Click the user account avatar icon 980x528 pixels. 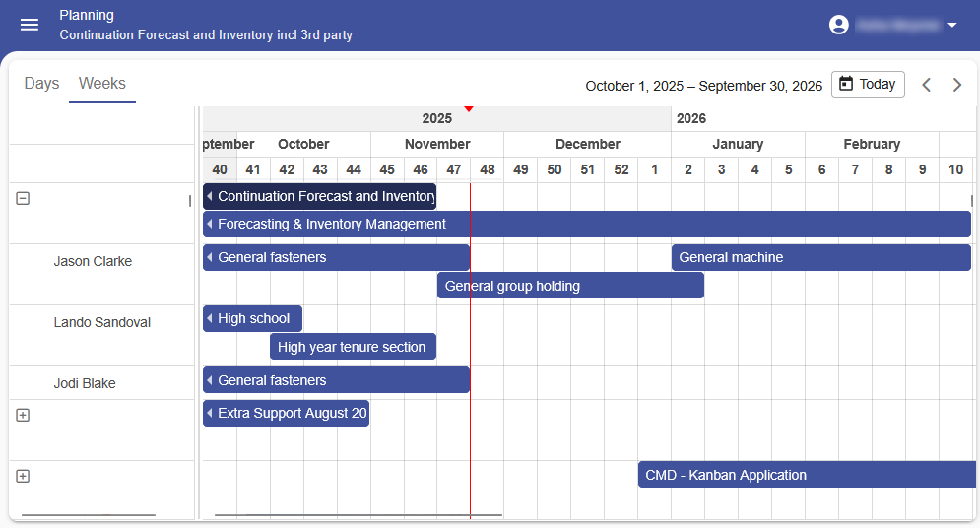(839, 25)
